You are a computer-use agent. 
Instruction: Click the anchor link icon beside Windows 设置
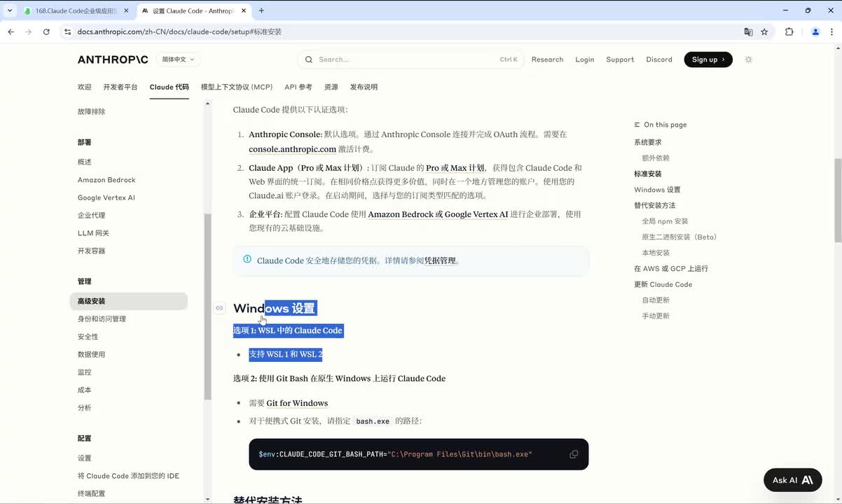[219, 308]
